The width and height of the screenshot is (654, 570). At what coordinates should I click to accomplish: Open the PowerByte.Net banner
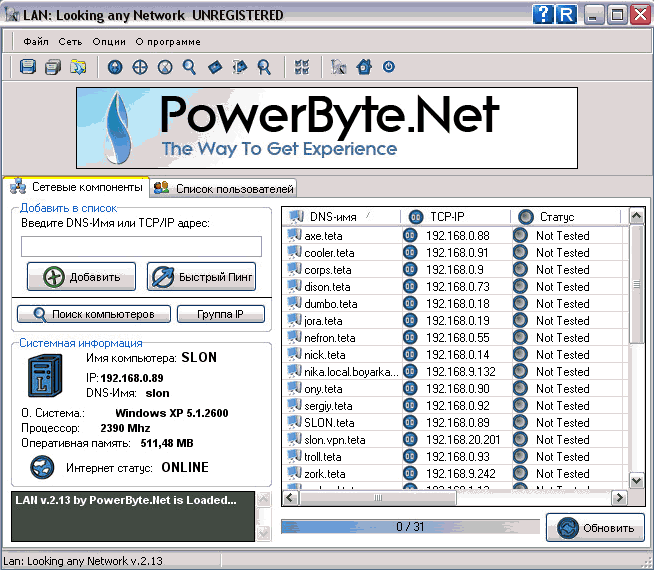pyautogui.click(x=327, y=128)
